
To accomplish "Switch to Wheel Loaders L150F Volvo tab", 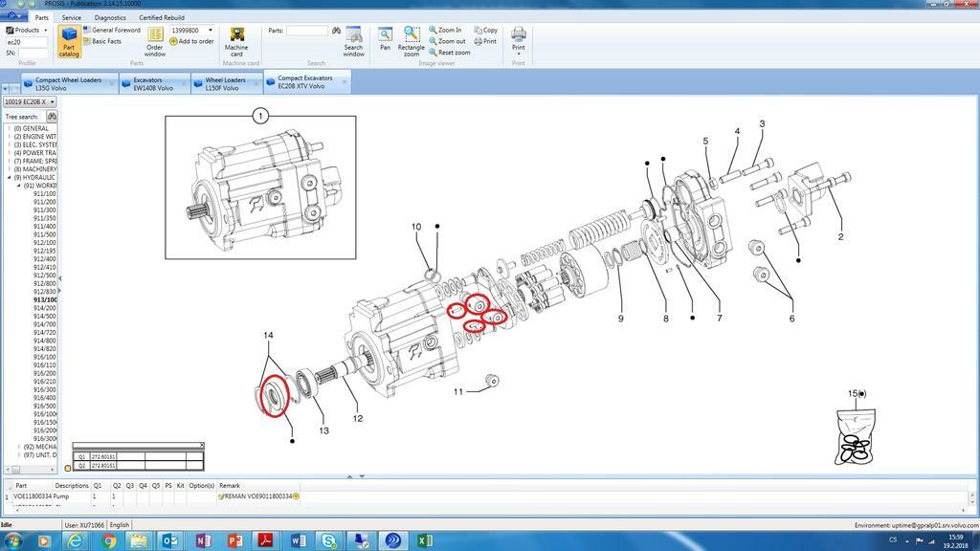I will (x=226, y=84).
